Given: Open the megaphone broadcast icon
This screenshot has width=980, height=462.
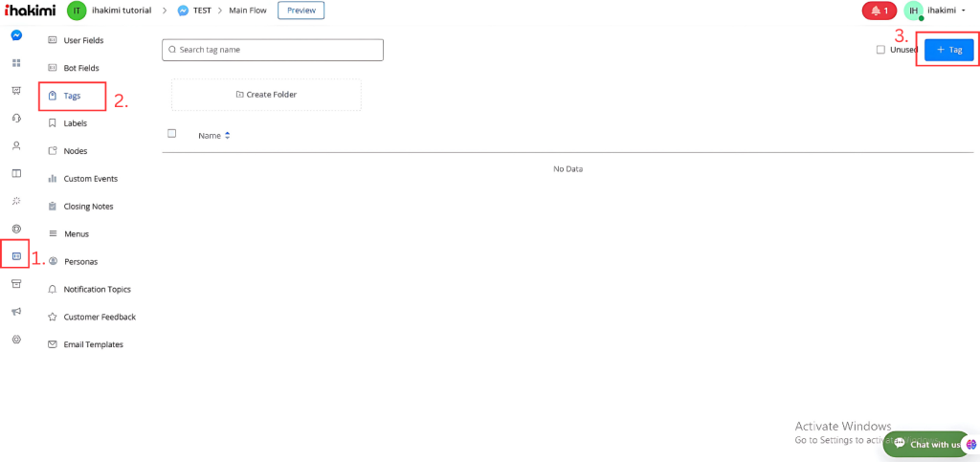Looking at the screenshot, I should 16,312.
